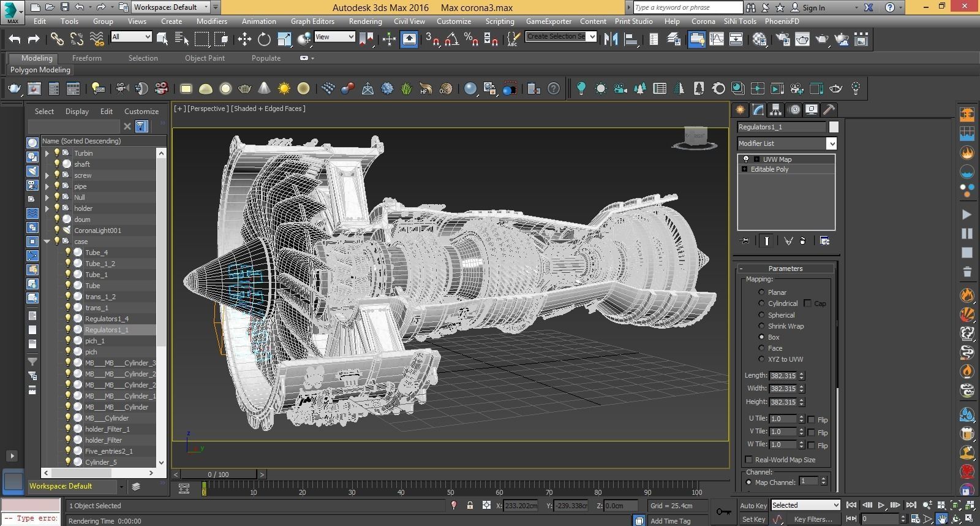Select the Shrink Wrap mapping option
980x526 pixels.
tap(761, 326)
